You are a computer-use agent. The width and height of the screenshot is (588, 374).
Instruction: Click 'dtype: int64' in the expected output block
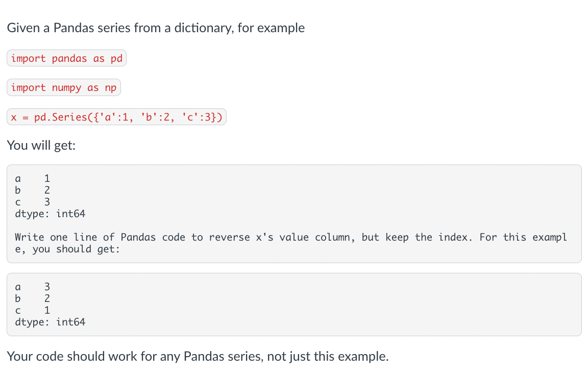tap(50, 322)
